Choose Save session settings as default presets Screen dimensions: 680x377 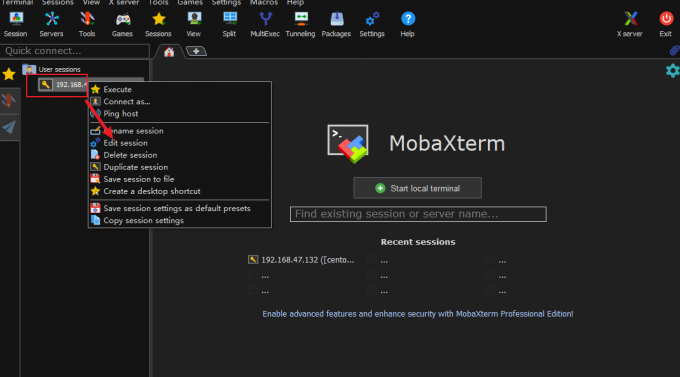click(x=180, y=208)
